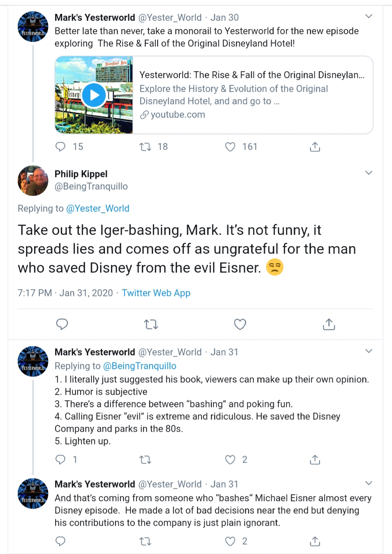Screen dimensions: 392x554
Task: Expand options chevron on the numbered list reply
Action: [369, 351]
